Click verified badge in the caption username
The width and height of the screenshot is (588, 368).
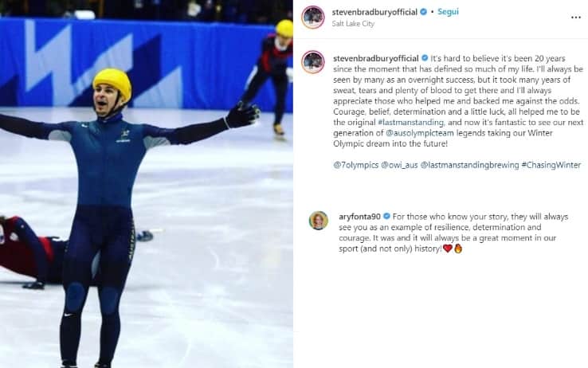pos(425,58)
